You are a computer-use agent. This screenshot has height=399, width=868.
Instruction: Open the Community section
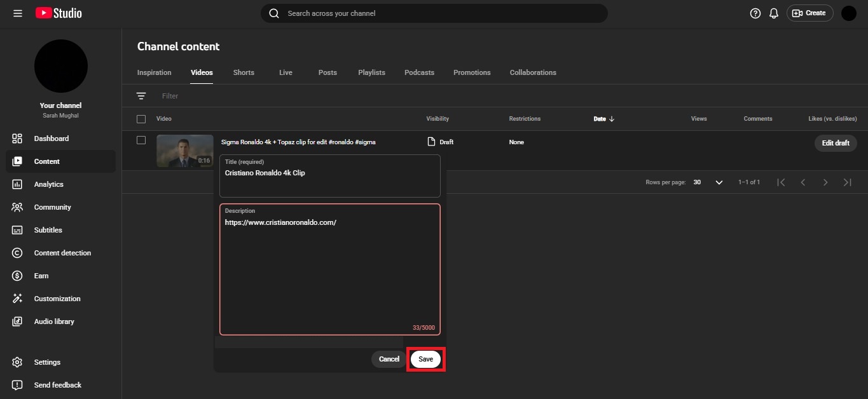coord(52,207)
